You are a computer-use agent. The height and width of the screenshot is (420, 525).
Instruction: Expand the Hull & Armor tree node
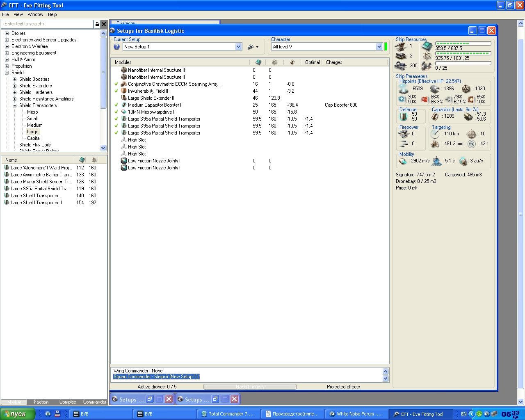coord(7,59)
